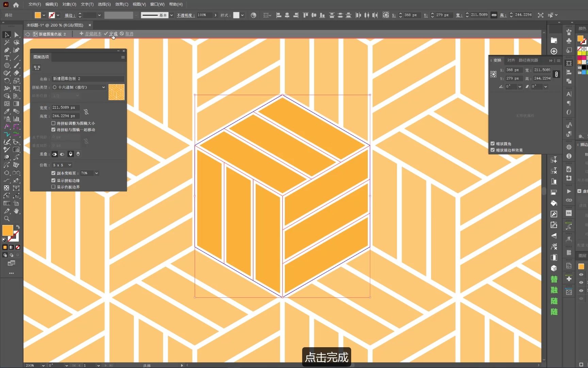This screenshot has width=588, height=368.
Task: Click the horizontal align left icon
Action: [279, 15]
